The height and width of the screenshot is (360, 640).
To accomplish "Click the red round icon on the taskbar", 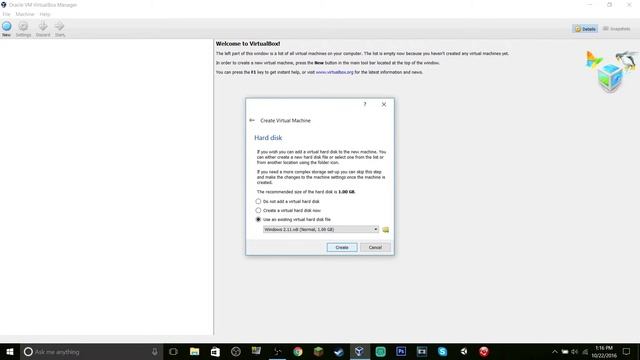I will (x=484, y=352).
